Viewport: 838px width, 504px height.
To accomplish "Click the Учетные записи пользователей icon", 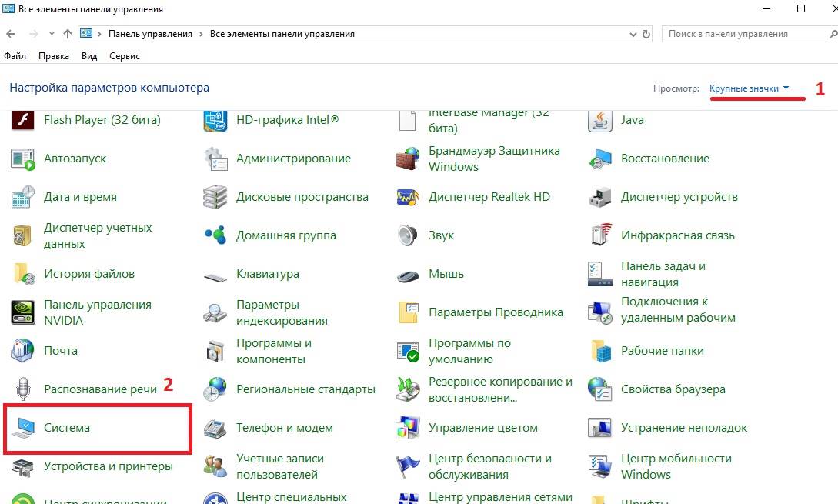I will [215, 466].
